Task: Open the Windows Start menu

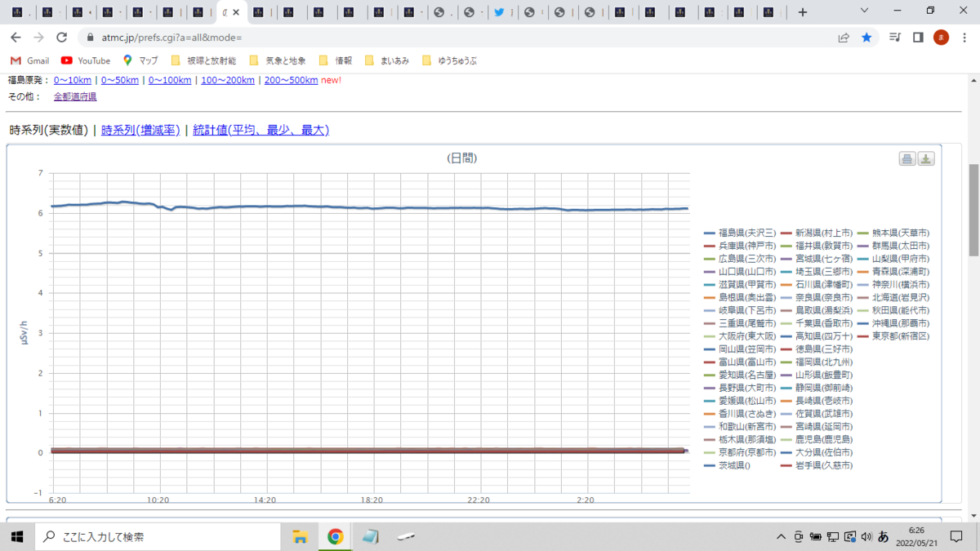Action: 16,536
